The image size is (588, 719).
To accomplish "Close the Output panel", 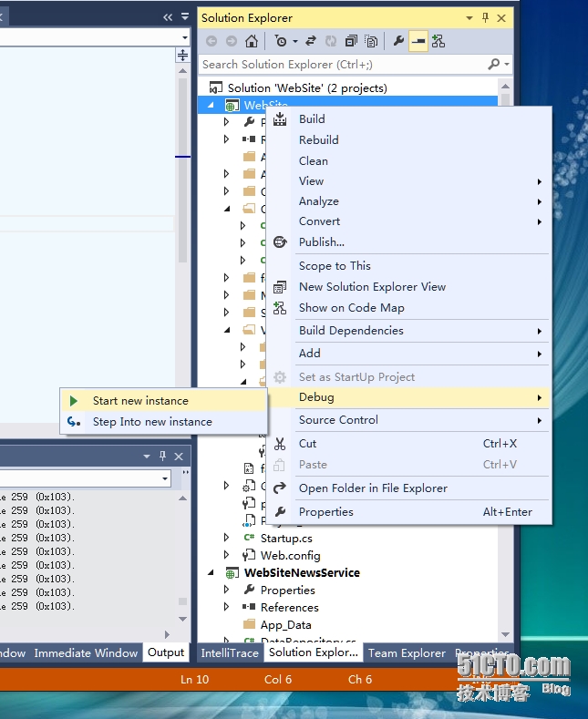I will point(179,457).
